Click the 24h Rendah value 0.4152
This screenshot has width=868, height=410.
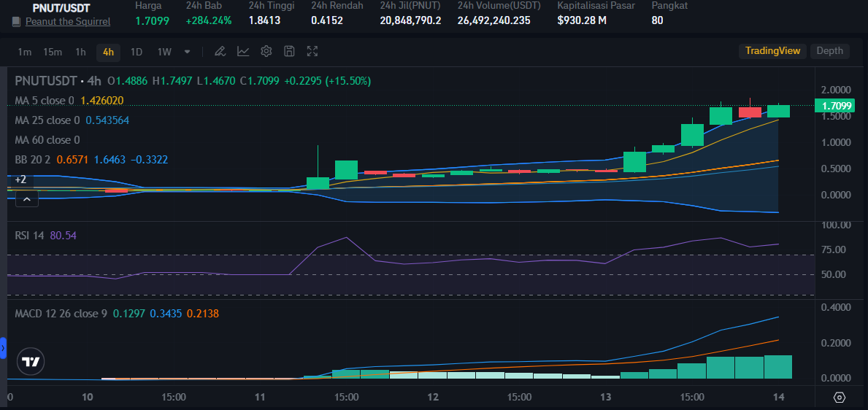pyautogui.click(x=326, y=20)
